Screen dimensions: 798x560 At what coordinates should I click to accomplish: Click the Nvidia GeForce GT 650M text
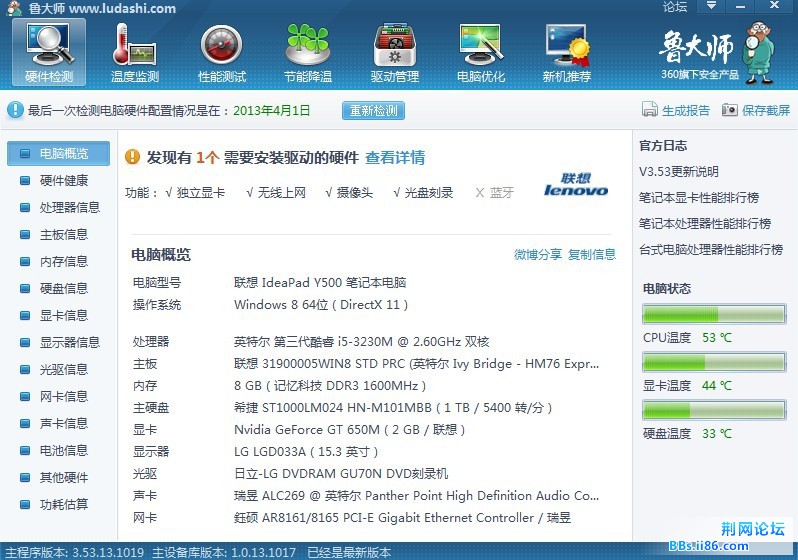point(349,430)
